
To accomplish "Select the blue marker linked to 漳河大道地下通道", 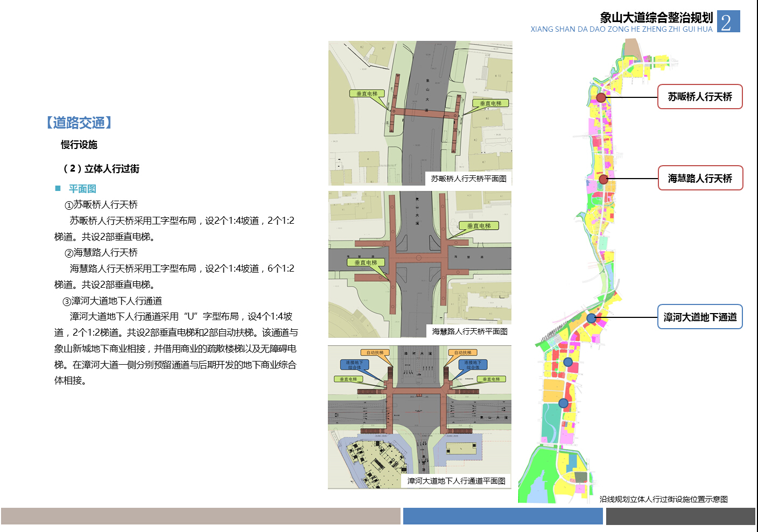I will coord(591,318).
